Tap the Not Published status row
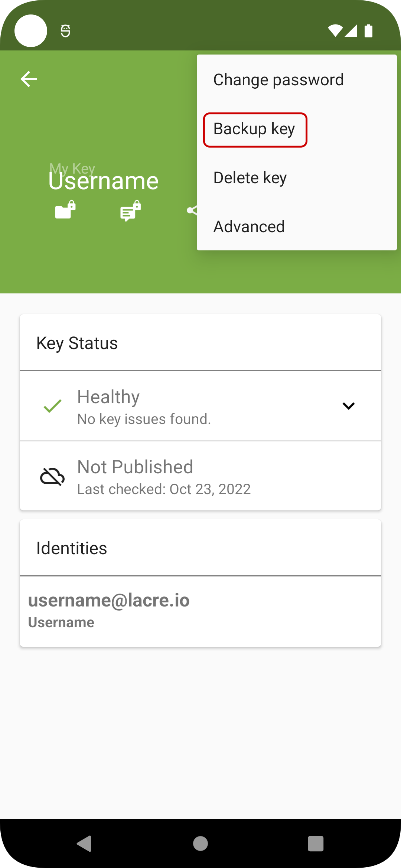This screenshot has width=401, height=868. click(200, 476)
